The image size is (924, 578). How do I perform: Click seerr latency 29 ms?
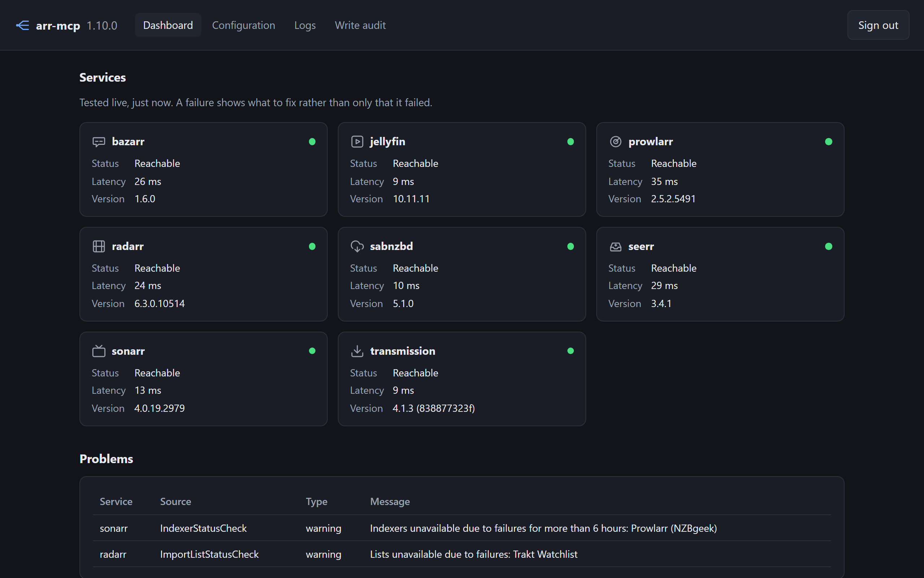664,285
